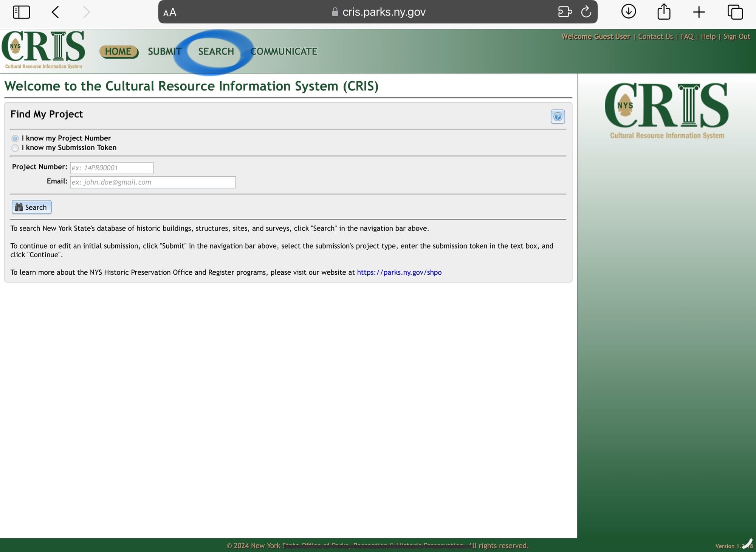Tap the Share icon in Safari
This screenshot has height=552, width=756.
click(664, 12)
